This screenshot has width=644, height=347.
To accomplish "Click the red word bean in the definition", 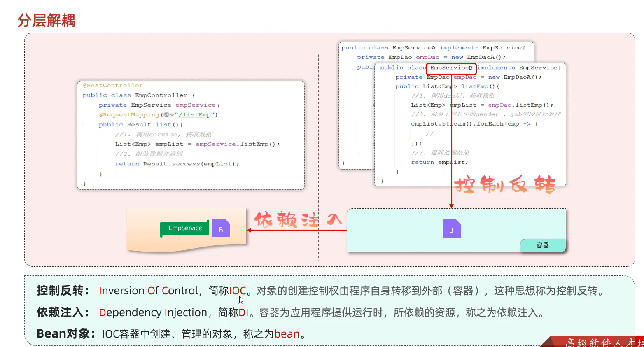I will click(x=287, y=334).
